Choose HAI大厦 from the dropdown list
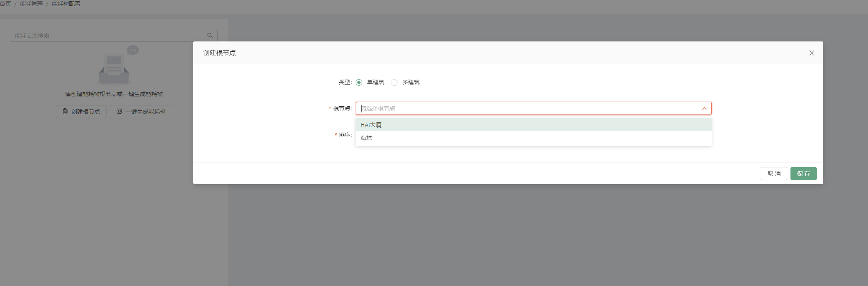 (533, 125)
